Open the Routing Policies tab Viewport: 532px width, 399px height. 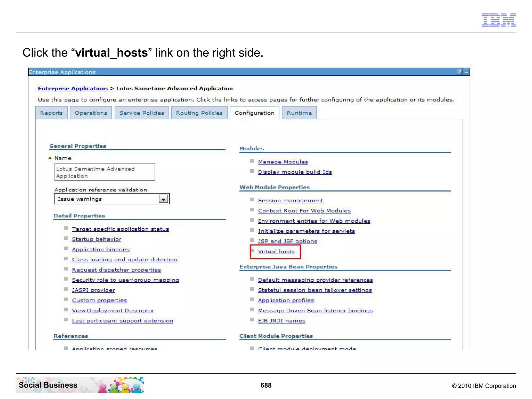pos(199,113)
